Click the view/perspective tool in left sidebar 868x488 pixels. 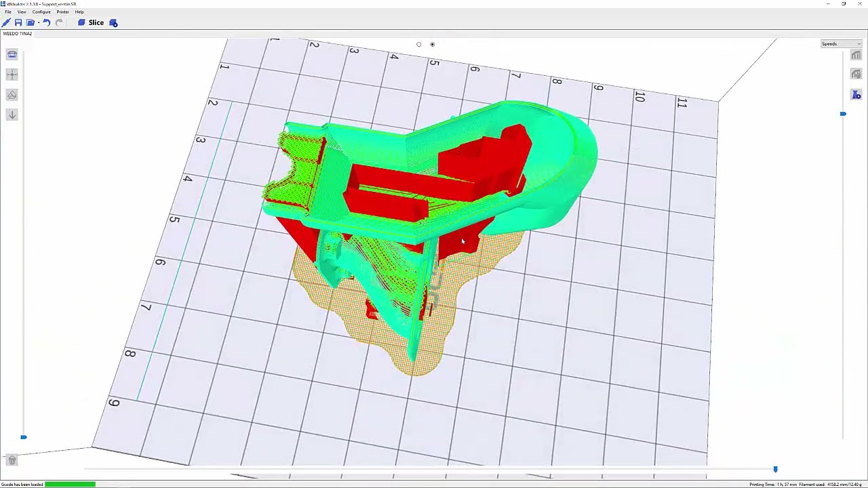(12, 54)
